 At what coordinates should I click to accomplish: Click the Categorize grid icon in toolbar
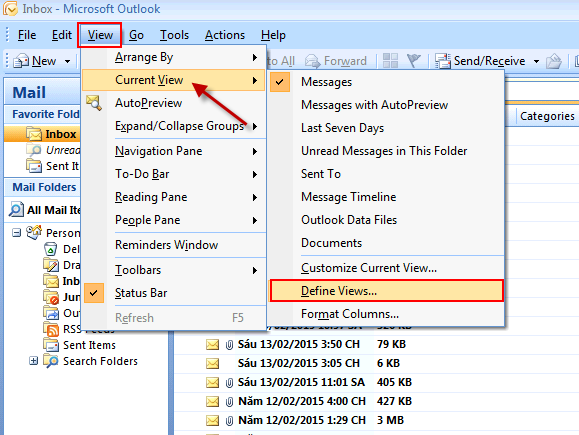pos(390,61)
